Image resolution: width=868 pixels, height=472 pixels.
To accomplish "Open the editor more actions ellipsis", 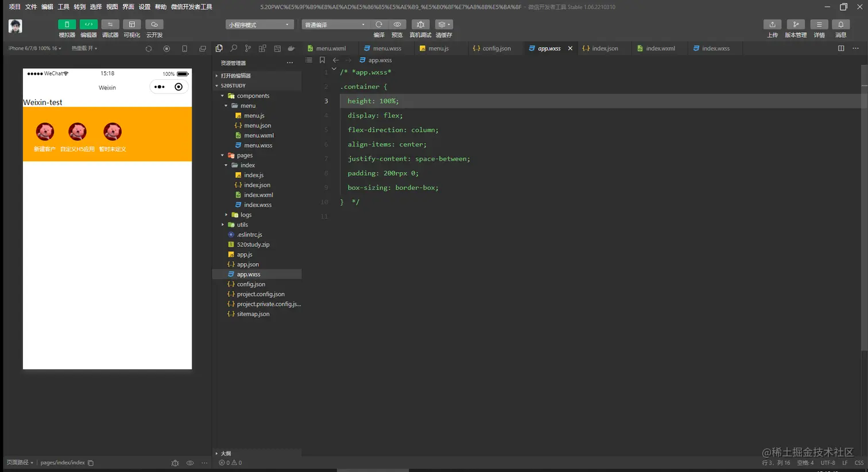I will (x=855, y=48).
